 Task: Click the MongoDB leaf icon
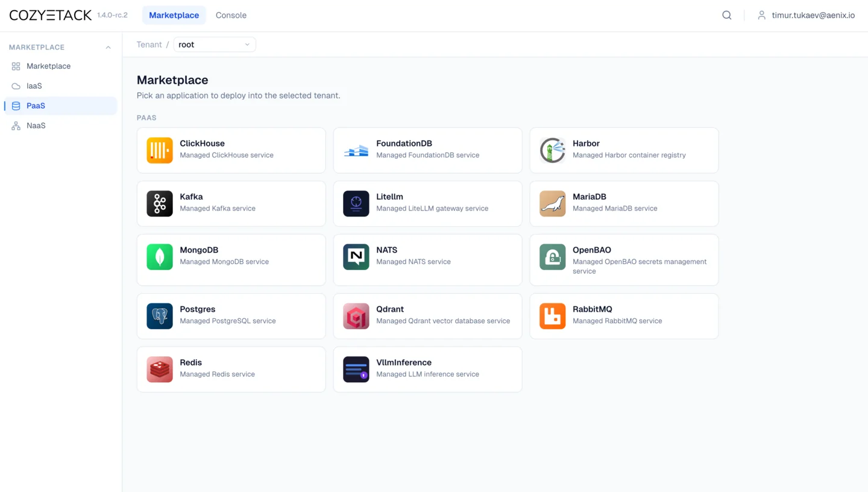coord(160,257)
